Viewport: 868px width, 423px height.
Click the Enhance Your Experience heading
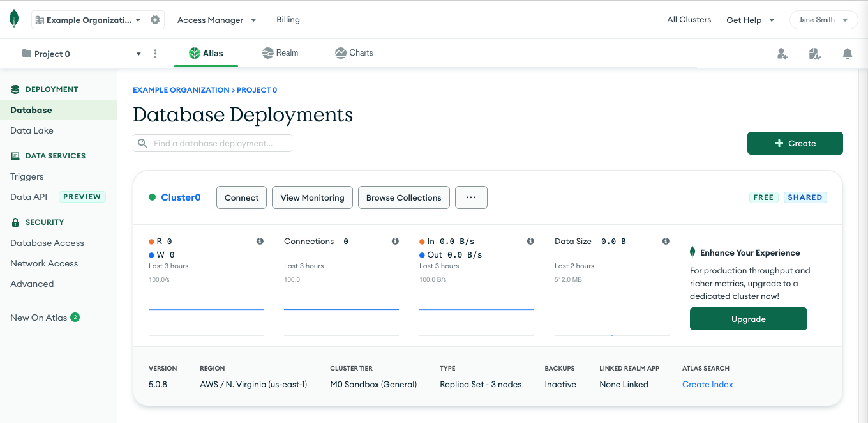click(750, 252)
